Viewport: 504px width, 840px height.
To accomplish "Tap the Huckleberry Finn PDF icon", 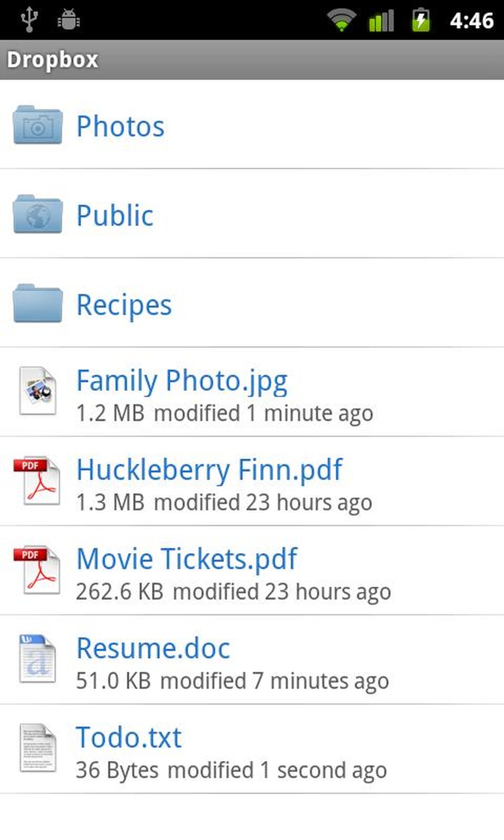I will [37, 480].
